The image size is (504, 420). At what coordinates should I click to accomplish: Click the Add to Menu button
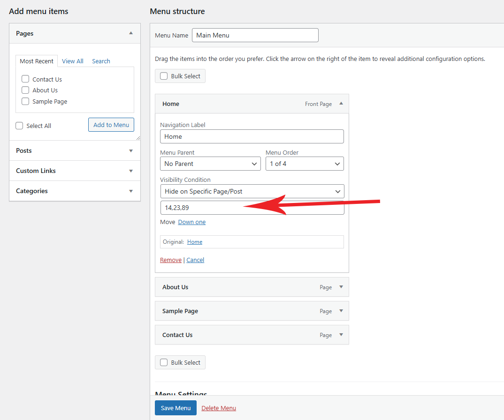pos(111,125)
